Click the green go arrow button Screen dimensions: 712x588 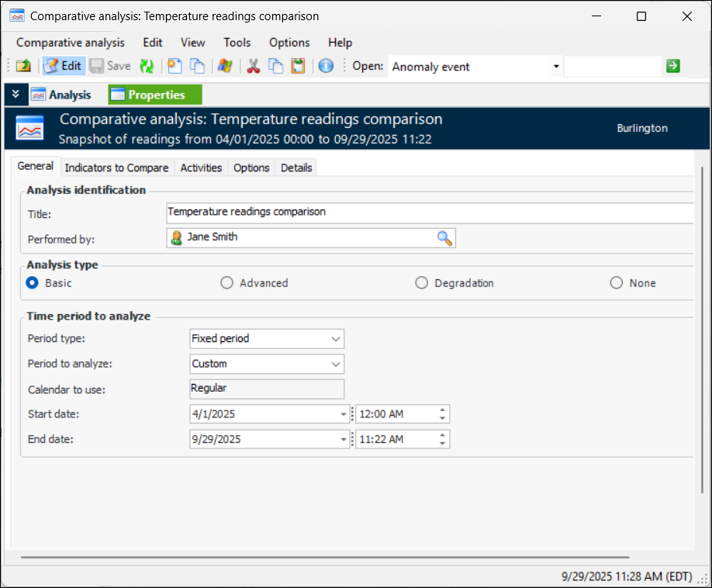[x=672, y=66]
